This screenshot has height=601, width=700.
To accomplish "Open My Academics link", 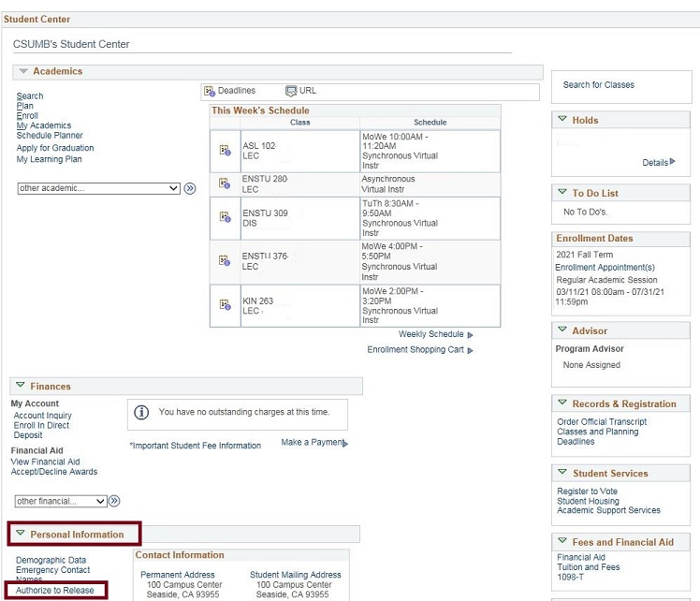I will (44, 125).
